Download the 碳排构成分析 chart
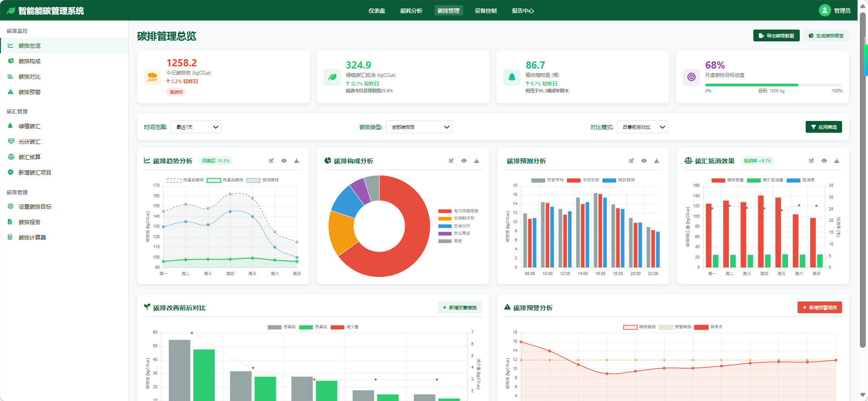 [476, 161]
